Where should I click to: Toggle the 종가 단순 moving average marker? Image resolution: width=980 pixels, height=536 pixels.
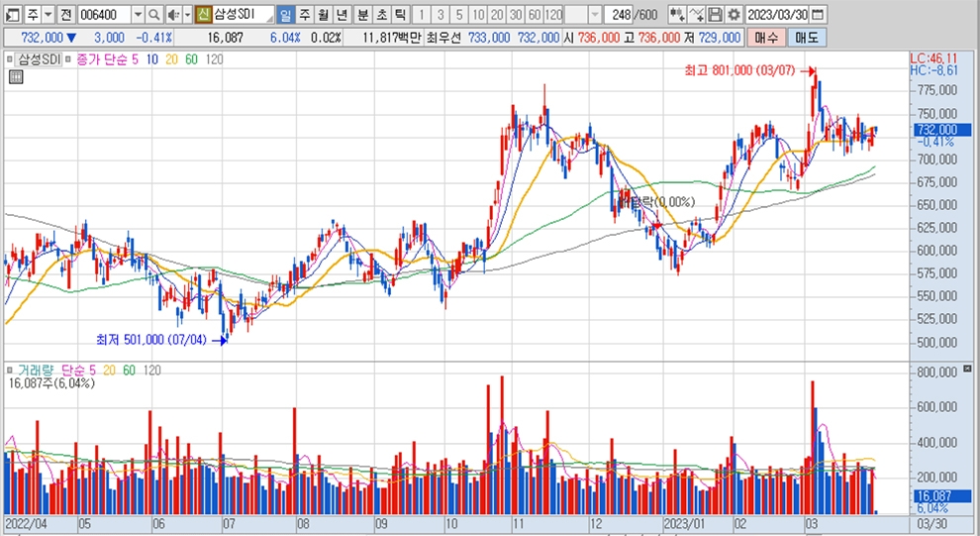pyautogui.click(x=67, y=59)
